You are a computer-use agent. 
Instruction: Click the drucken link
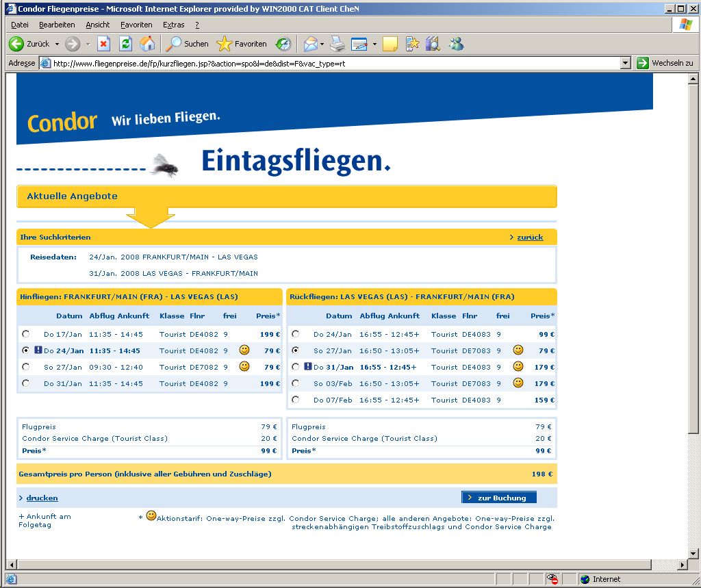click(42, 498)
